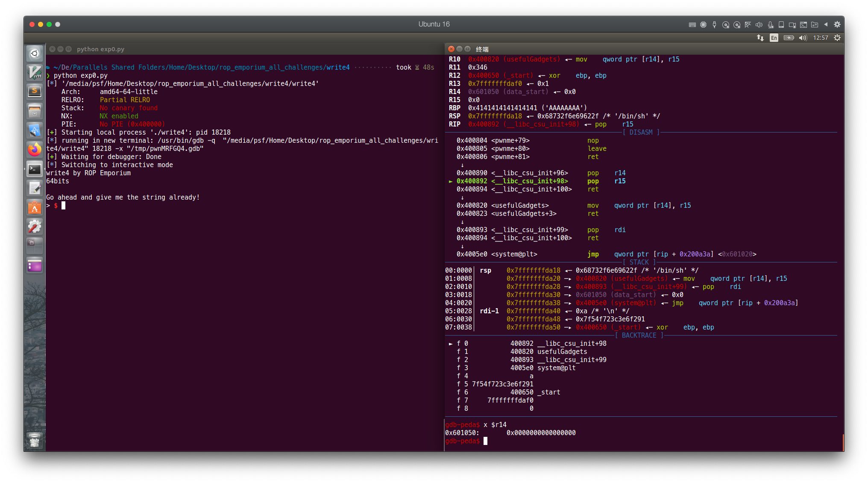
Task: Click the BACKTRACE section header
Action: [639, 336]
